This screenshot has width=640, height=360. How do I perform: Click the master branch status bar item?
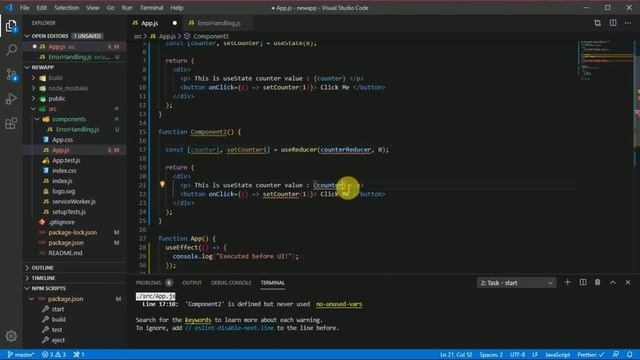pyautogui.click(x=21, y=355)
